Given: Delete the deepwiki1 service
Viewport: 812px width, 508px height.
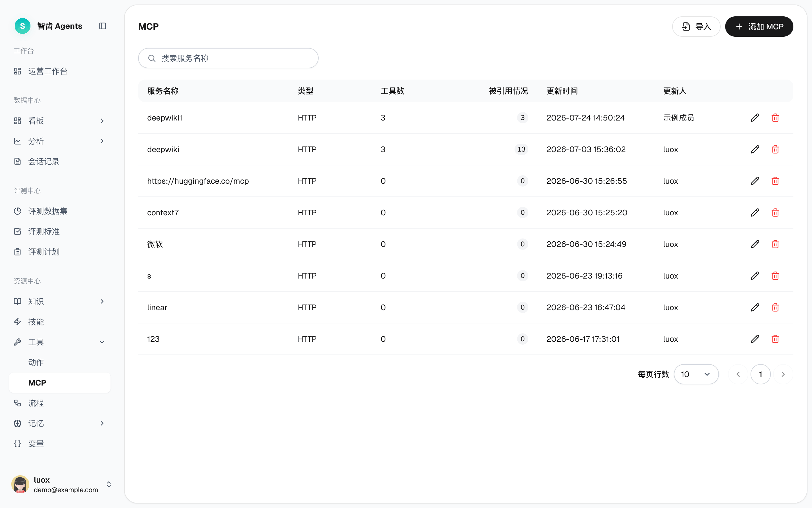Looking at the screenshot, I should [775, 118].
